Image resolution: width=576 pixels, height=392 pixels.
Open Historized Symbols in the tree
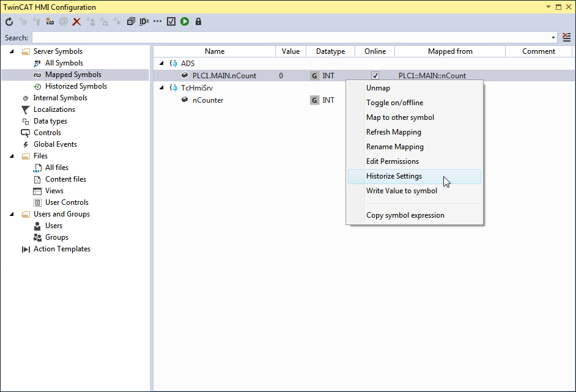[76, 86]
